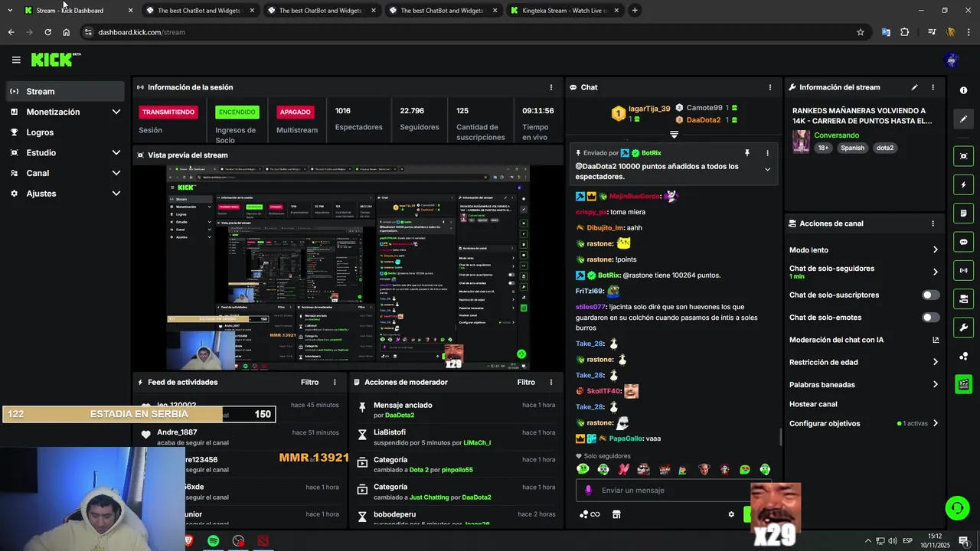Viewport: 980px width, 551px height.
Task: Click the stream preview frame icon in right sidebar
Action: point(963,156)
